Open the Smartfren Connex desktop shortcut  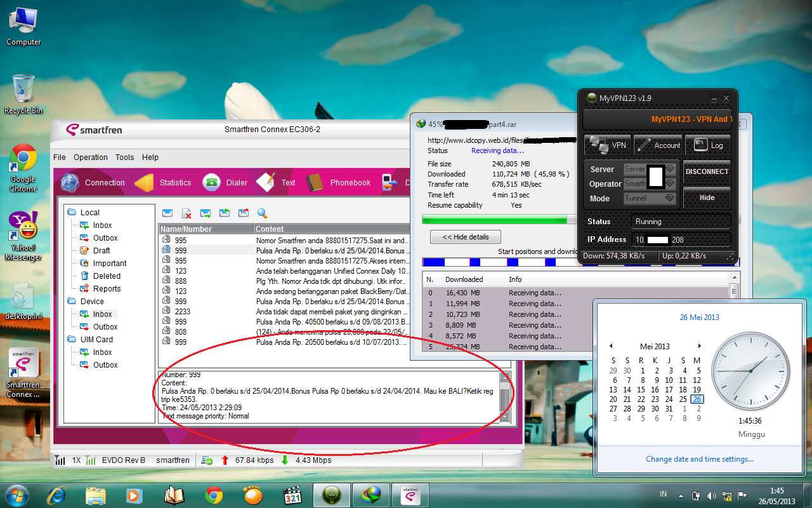pyautogui.click(x=23, y=373)
